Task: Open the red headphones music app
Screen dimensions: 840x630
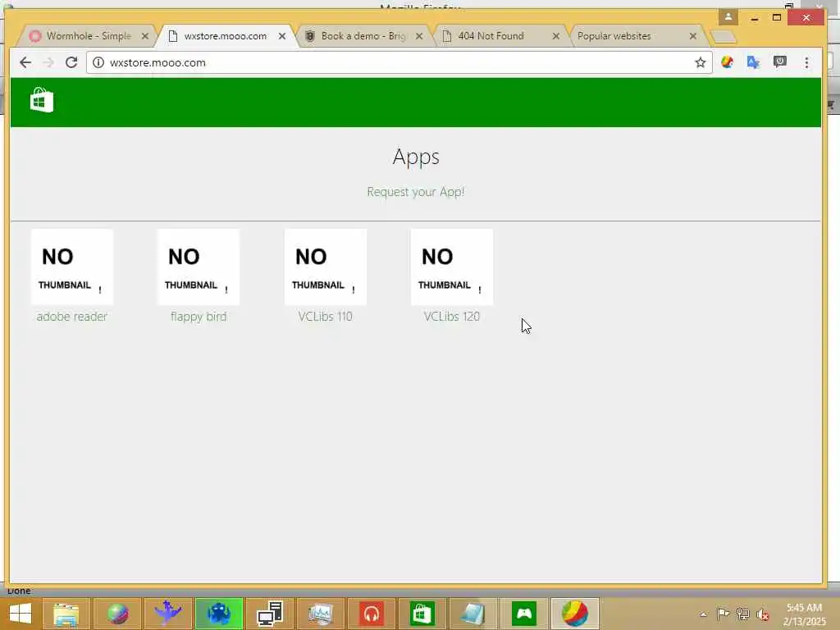Action: pos(372,614)
